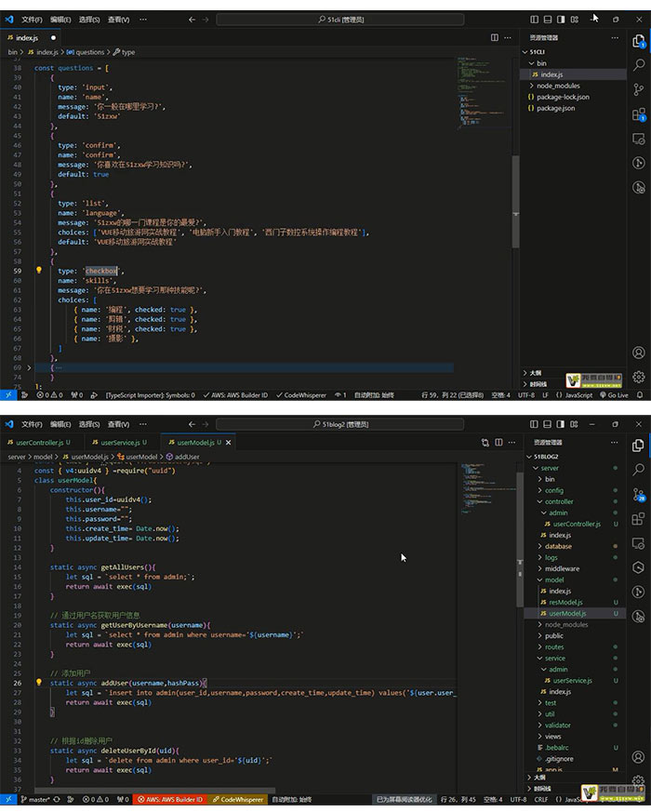Toggle primary side bar in 51cli title bar

coord(535,20)
